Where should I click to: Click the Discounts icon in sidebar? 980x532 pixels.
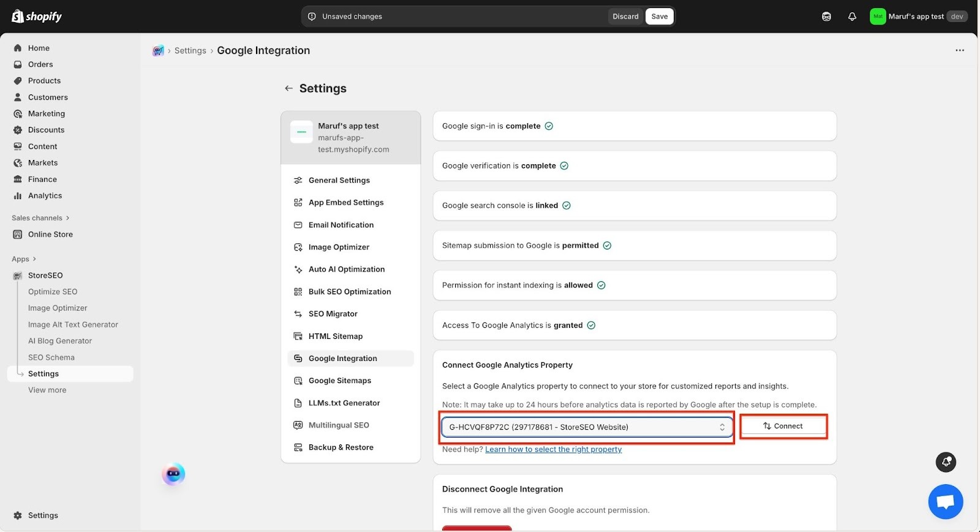tap(18, 130)
